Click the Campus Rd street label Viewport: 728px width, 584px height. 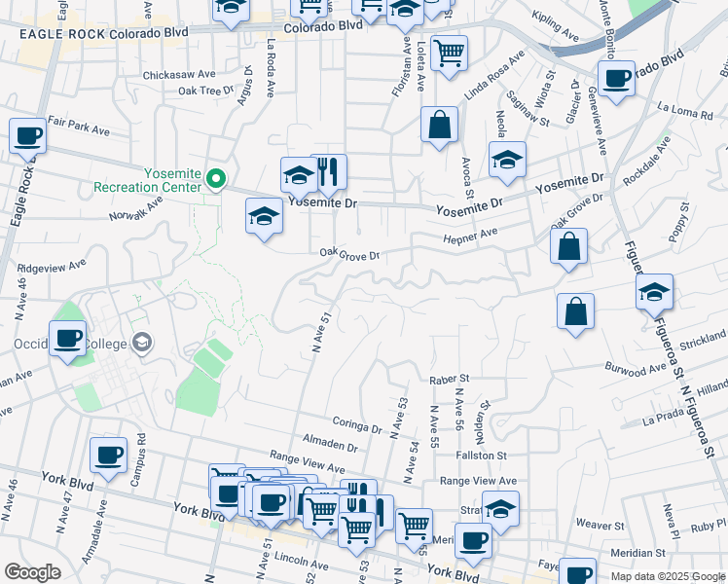138,460
